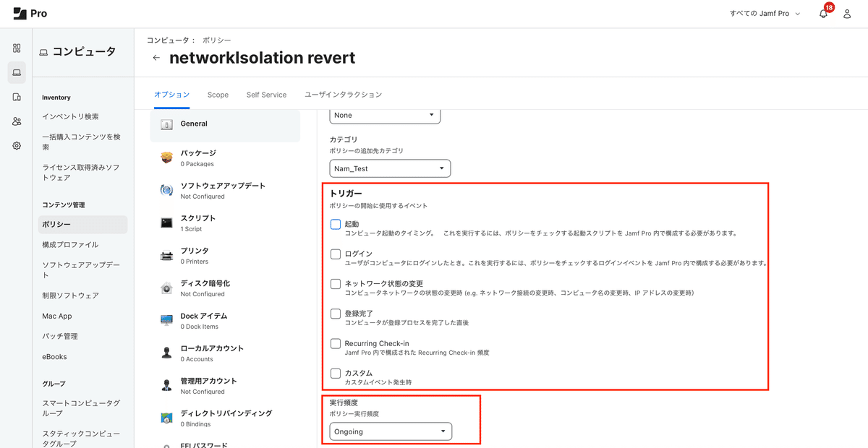Open Mac App in sidebar
This screenshot has width=868, height=448.
point(57,316)
